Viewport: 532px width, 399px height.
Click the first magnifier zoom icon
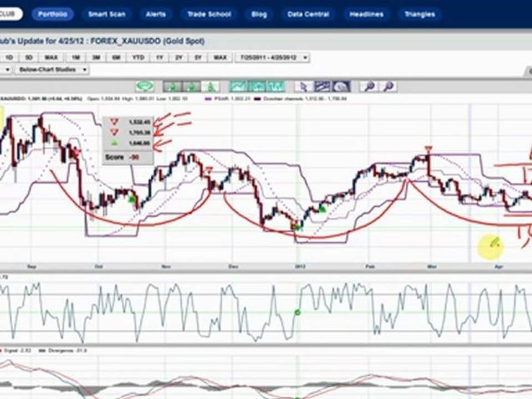pos(369,86)
